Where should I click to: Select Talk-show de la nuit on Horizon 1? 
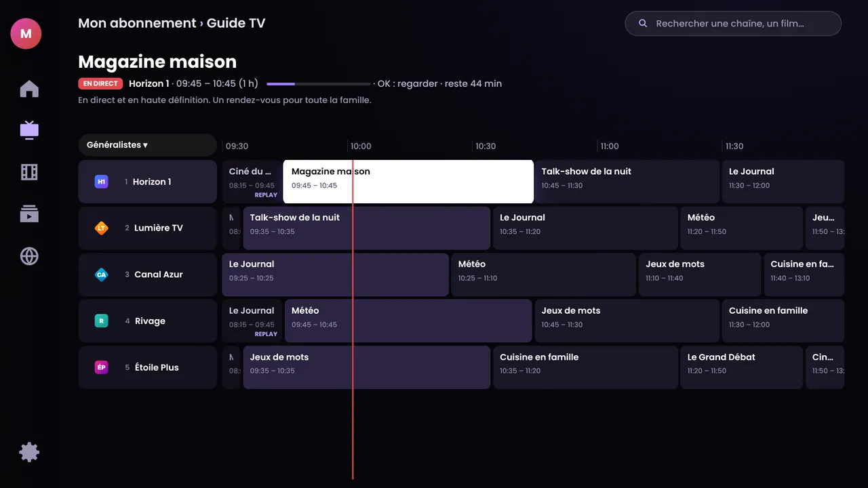coord(627,182)
